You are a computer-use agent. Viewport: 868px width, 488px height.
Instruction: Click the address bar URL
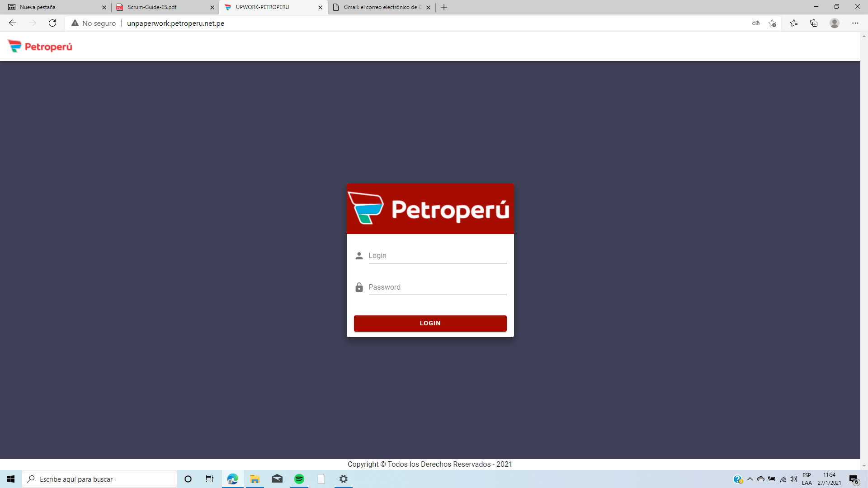click(x=175, y=23)
